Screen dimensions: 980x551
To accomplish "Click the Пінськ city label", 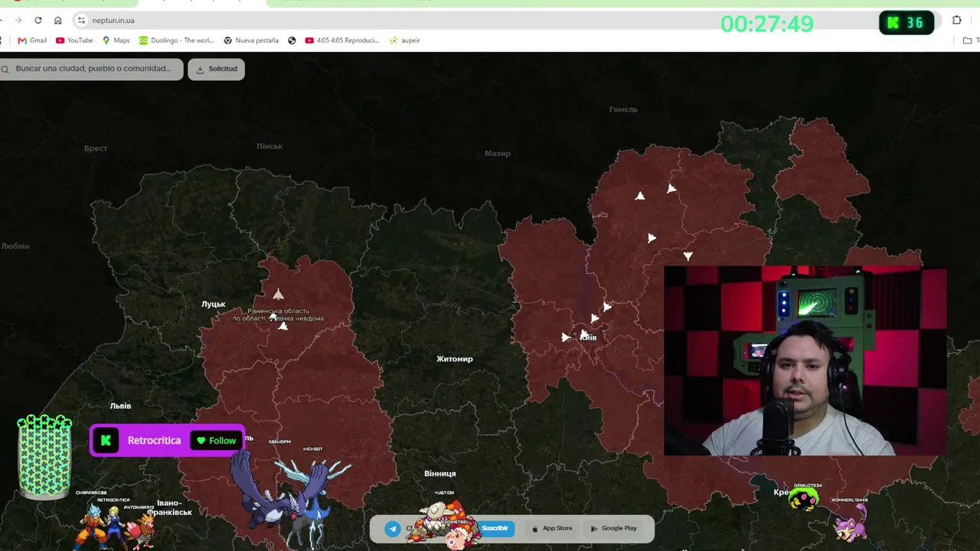I will [269, 146].
